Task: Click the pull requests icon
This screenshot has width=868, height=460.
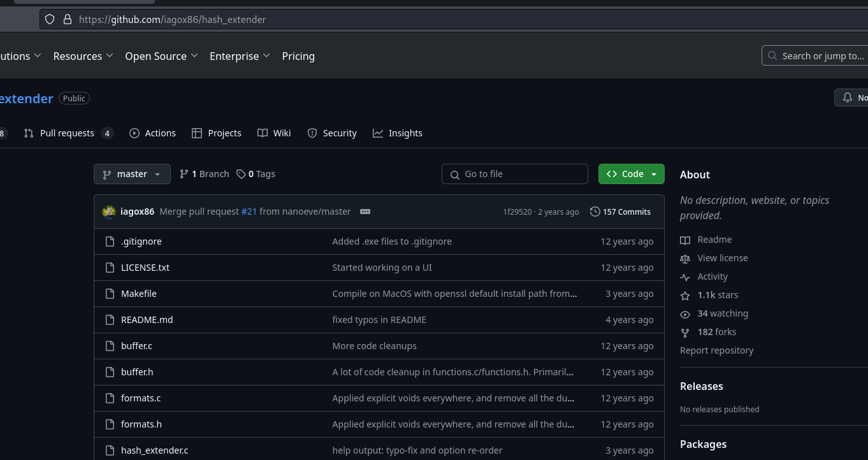Action: point(29,133)
